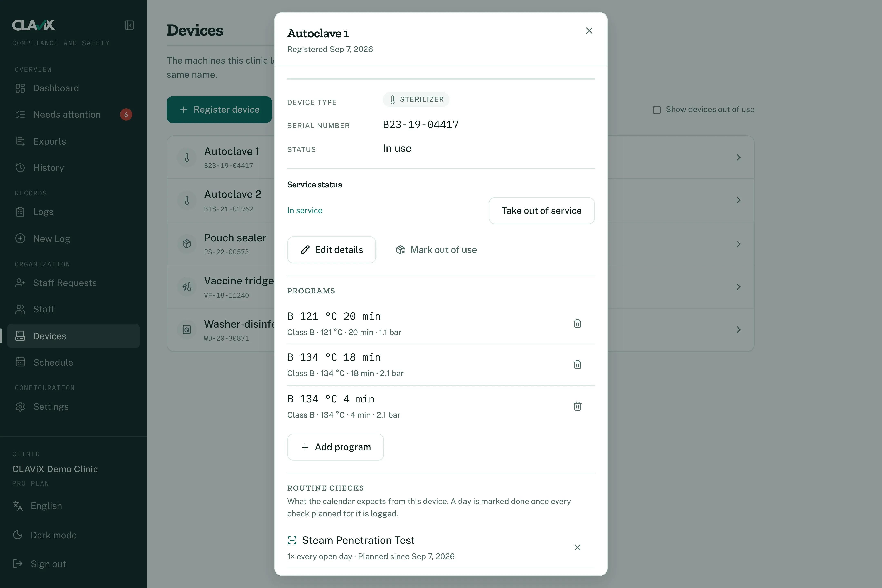Start a New Log entry

[73, 239]
